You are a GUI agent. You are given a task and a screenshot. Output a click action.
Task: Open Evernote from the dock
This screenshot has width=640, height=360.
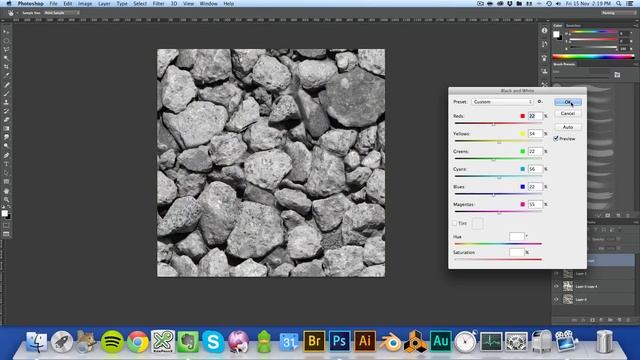[188, 342]
